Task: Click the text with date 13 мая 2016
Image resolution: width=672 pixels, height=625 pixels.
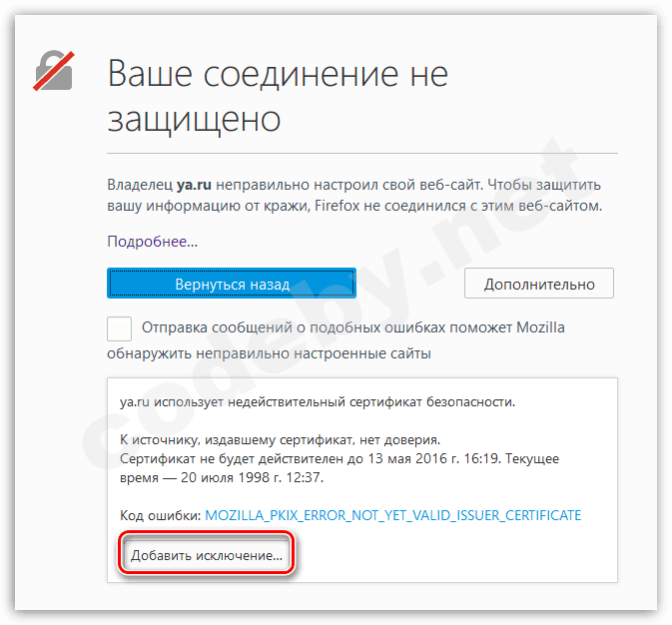Action: [339, 458]
